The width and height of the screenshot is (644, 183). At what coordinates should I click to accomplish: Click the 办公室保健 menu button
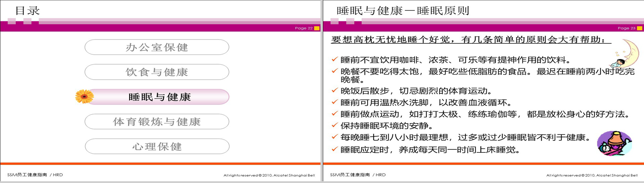(x=157, y=47)
